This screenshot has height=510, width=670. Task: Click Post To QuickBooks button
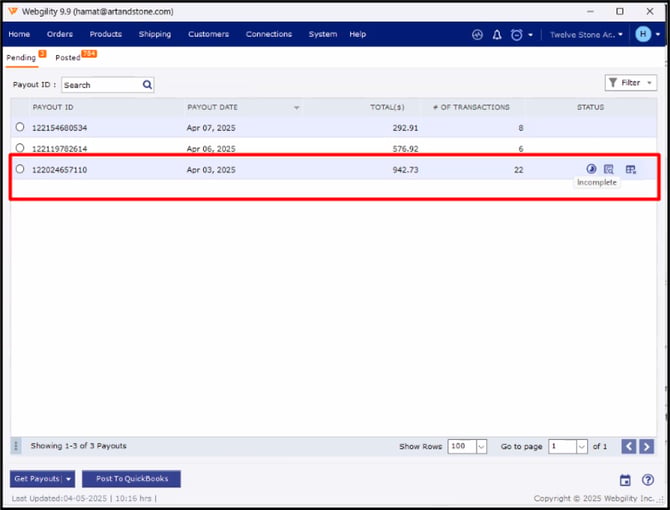(132, 479)
